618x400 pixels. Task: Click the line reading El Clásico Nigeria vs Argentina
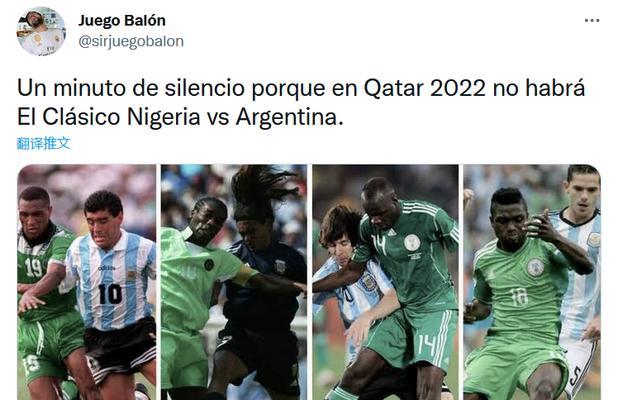pos(180,117)
